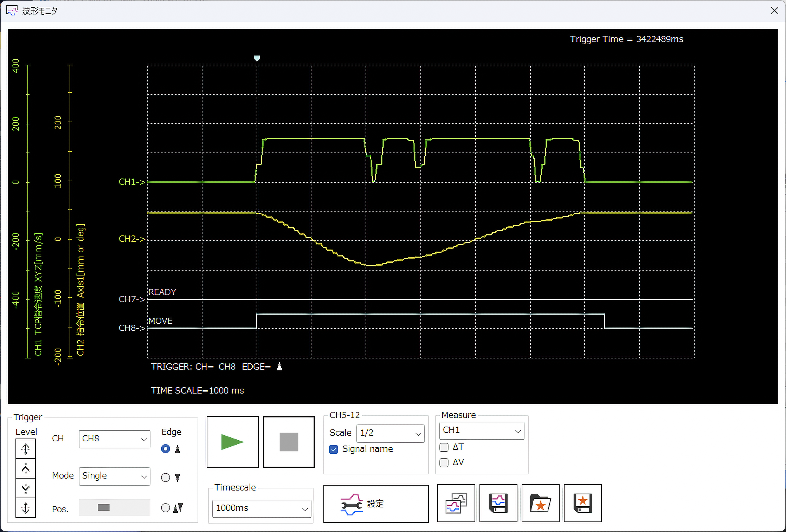Save waveform using the floppy disk icon

(498, 503)
